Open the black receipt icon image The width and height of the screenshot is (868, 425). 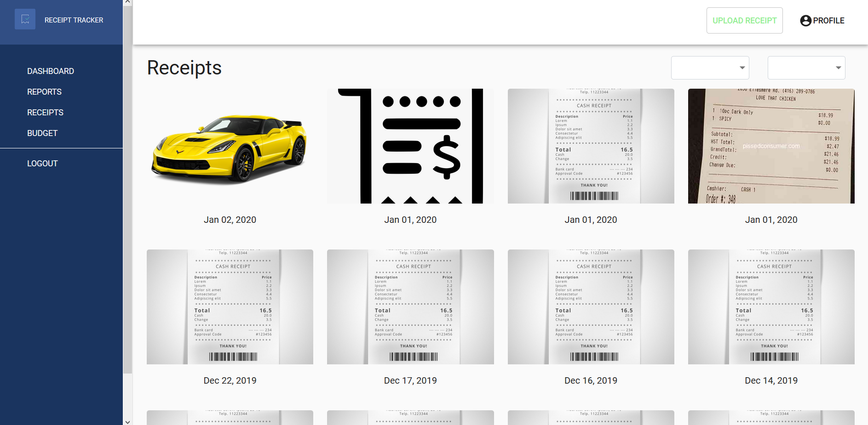[x=410, y=146]
